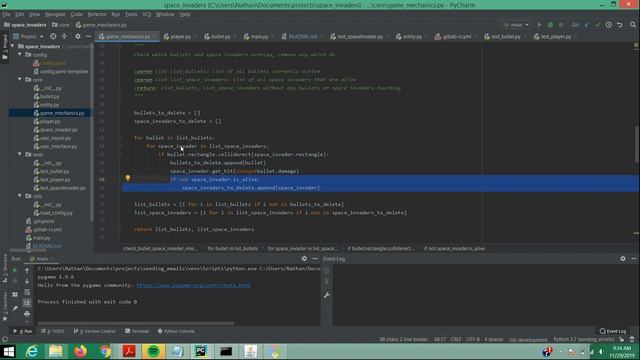Collapse the tests folder in the tree
640x360 pixels.
pyautogui.click(x=20, y=154)
